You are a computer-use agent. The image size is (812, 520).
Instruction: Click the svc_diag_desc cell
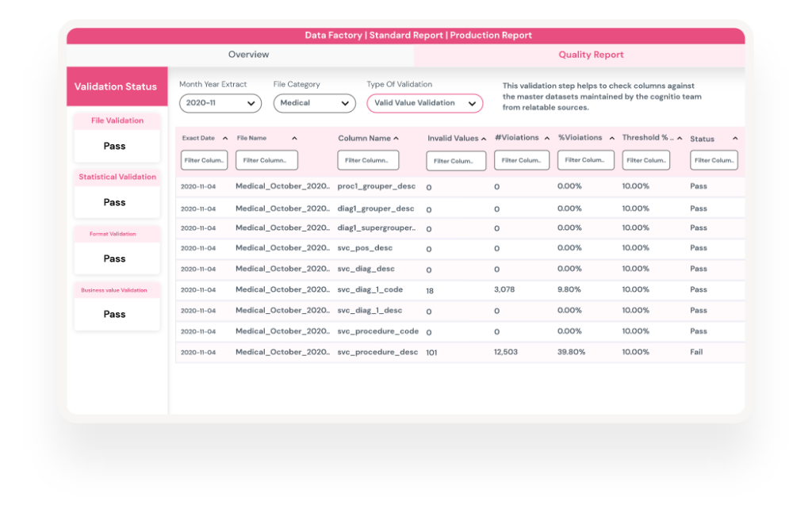(x=366, y=269)
